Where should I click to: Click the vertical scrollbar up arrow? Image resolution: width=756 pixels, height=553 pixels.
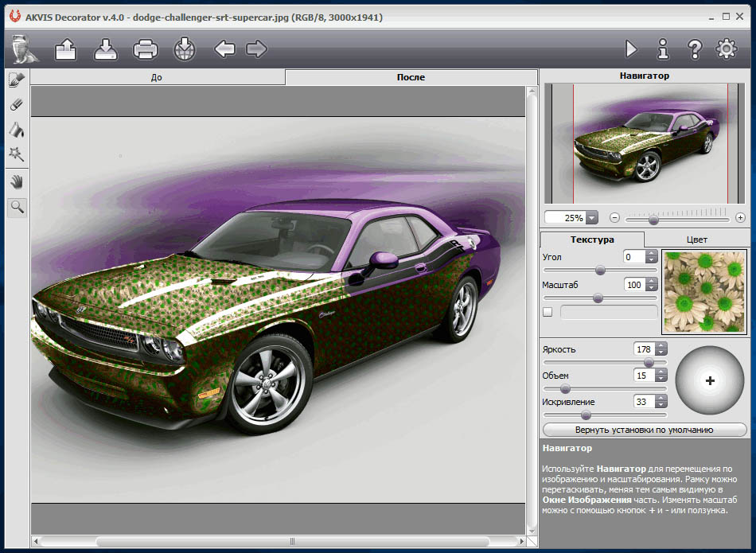pyautogui.click(x=532, y=91)
